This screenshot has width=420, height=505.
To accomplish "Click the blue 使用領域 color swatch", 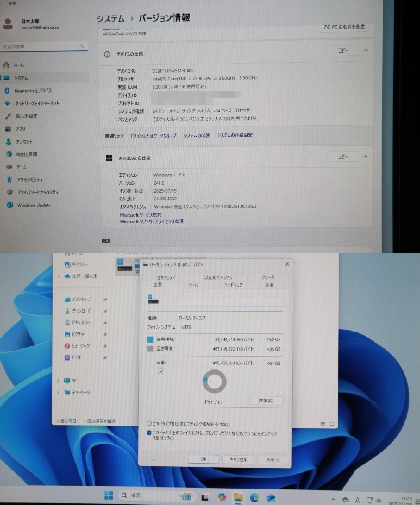I will tap(151, 339).
